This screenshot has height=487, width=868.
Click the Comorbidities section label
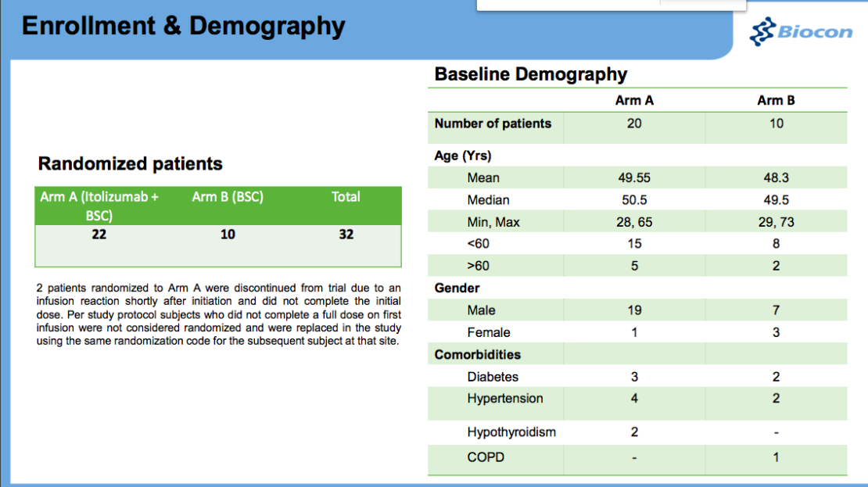478,355
